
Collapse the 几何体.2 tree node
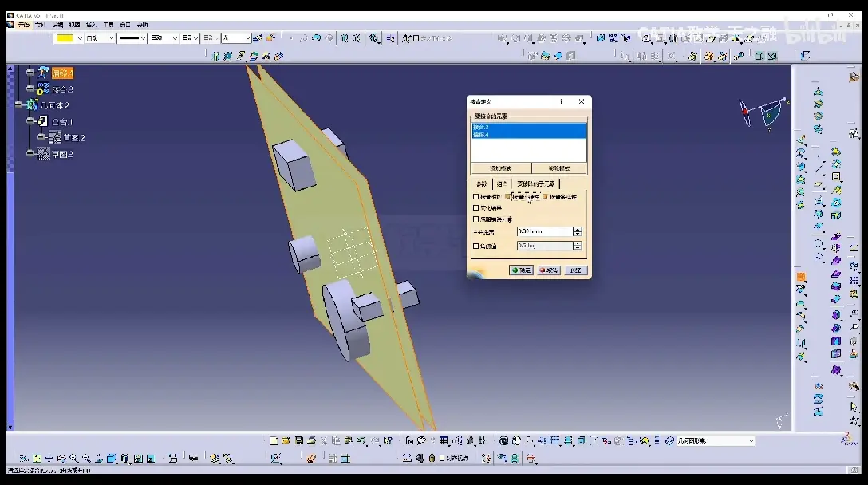19,104
